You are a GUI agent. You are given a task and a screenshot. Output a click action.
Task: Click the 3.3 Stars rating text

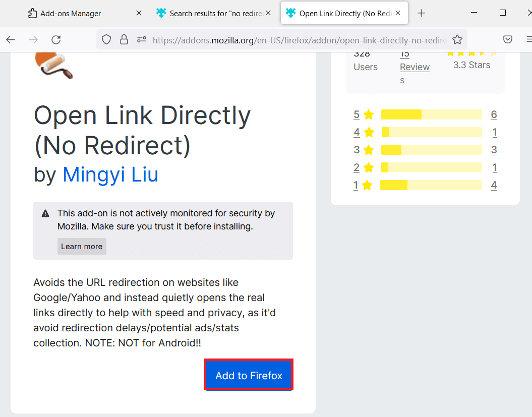pyautogui.click(x=471, y=65)
